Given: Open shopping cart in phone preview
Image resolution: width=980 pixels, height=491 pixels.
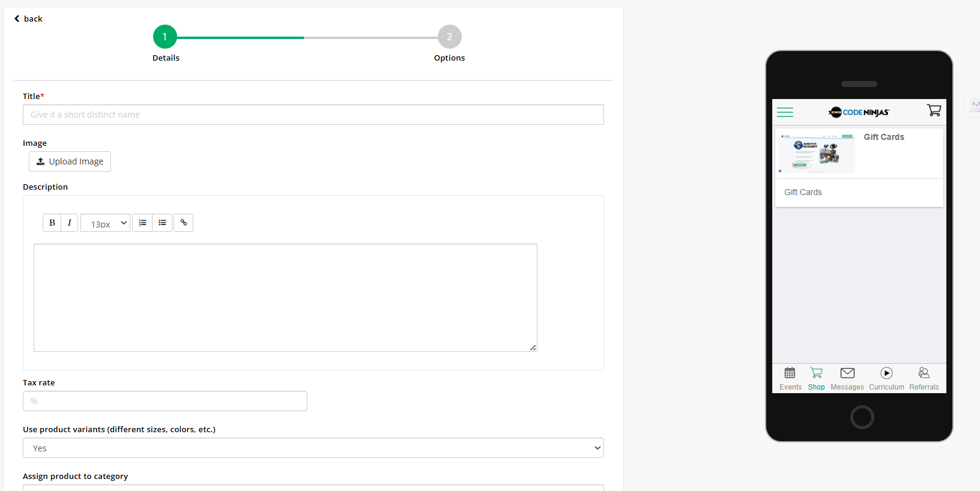Looking at the screenshot, I should (x=934, y=110).
